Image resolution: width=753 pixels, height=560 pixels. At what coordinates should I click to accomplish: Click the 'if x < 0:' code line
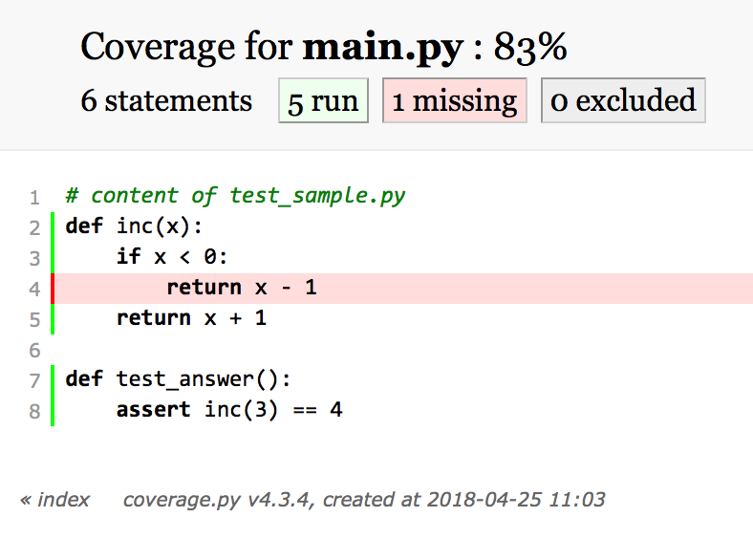[x=171, y=256]
